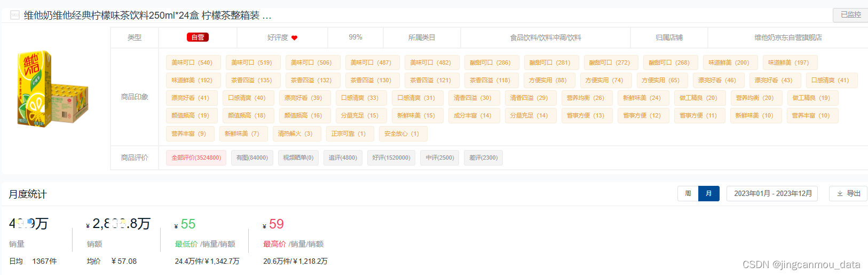Select 有图(84000) review filter
Screen dimensions: 868x275
252,158
